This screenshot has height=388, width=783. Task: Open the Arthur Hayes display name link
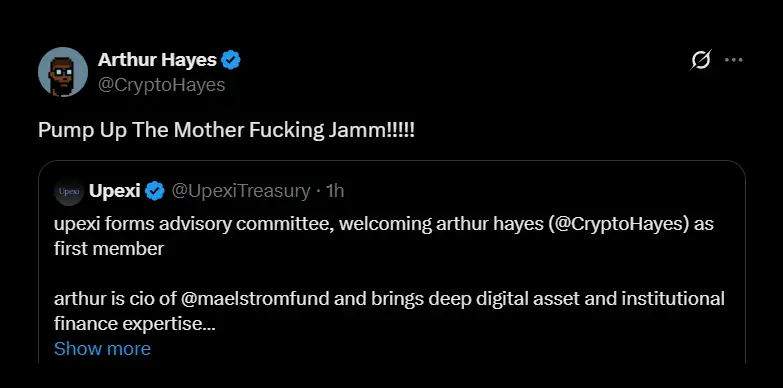[157, 60]
